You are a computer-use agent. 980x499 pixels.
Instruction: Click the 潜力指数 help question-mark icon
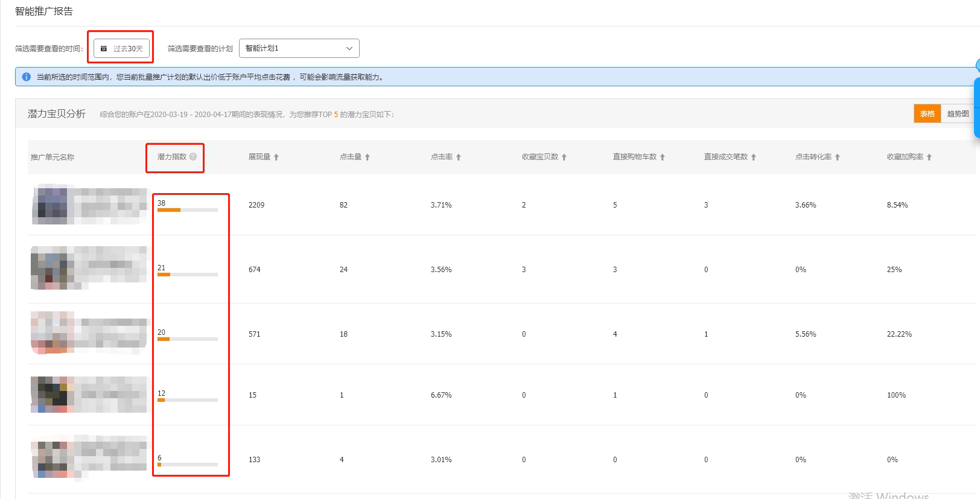tap(193, 157)
